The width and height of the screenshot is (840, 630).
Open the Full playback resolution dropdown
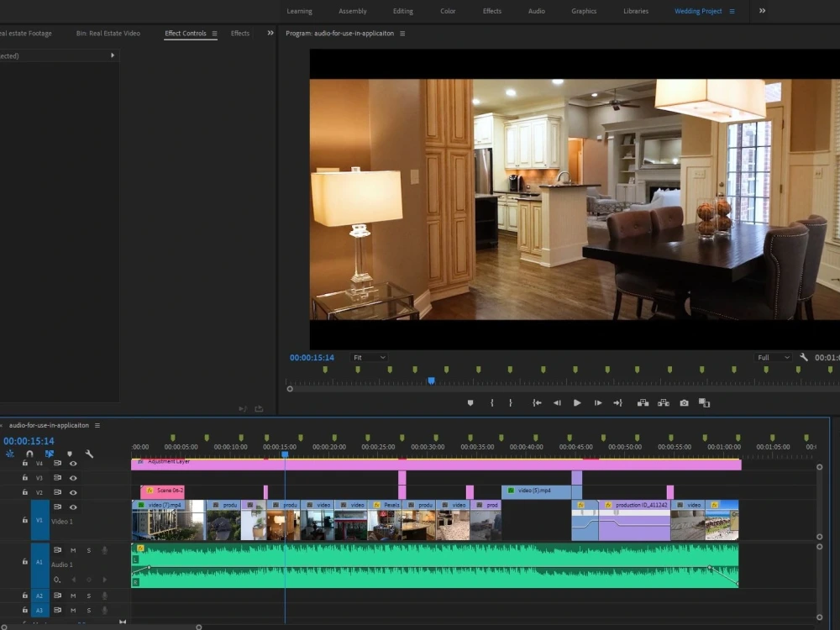pos(773,357)
